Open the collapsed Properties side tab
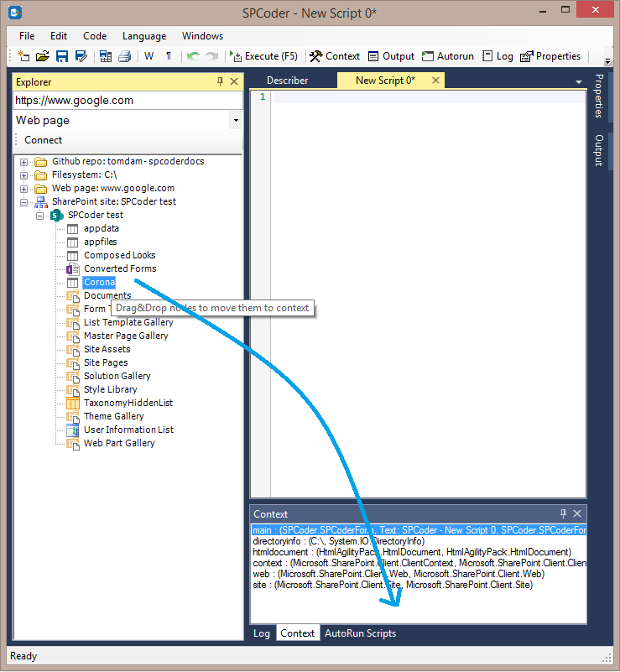Image resolution: width=620 pixels, height=672 pixels. coord(598,96)
